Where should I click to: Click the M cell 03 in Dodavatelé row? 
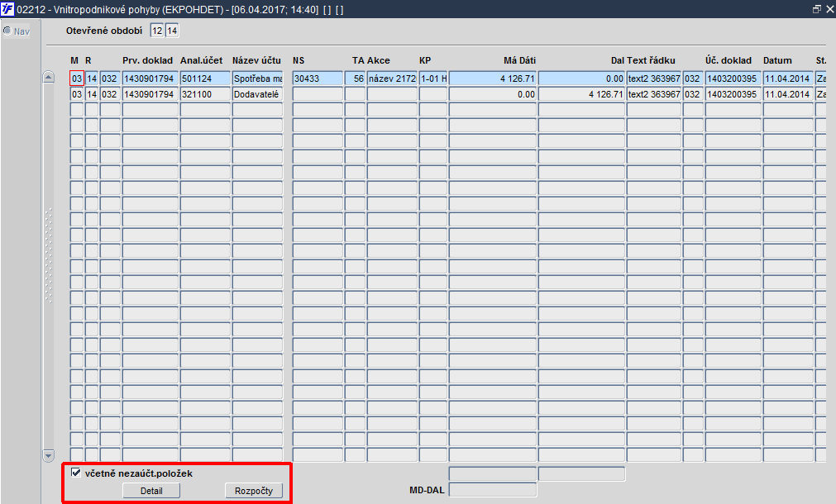pyautogui.click(x=77, y=94)
